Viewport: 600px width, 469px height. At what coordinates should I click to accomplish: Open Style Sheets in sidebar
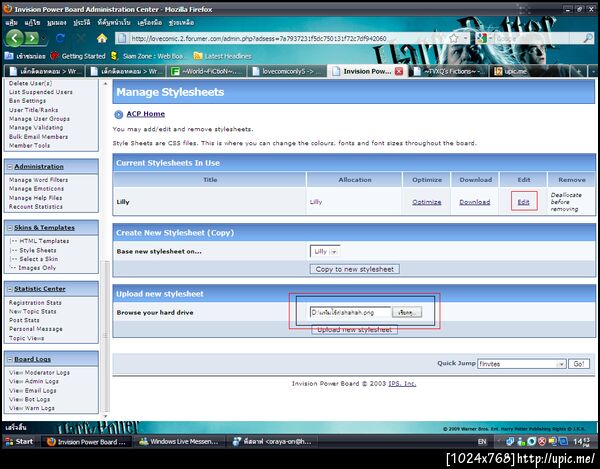pos(38,250)
